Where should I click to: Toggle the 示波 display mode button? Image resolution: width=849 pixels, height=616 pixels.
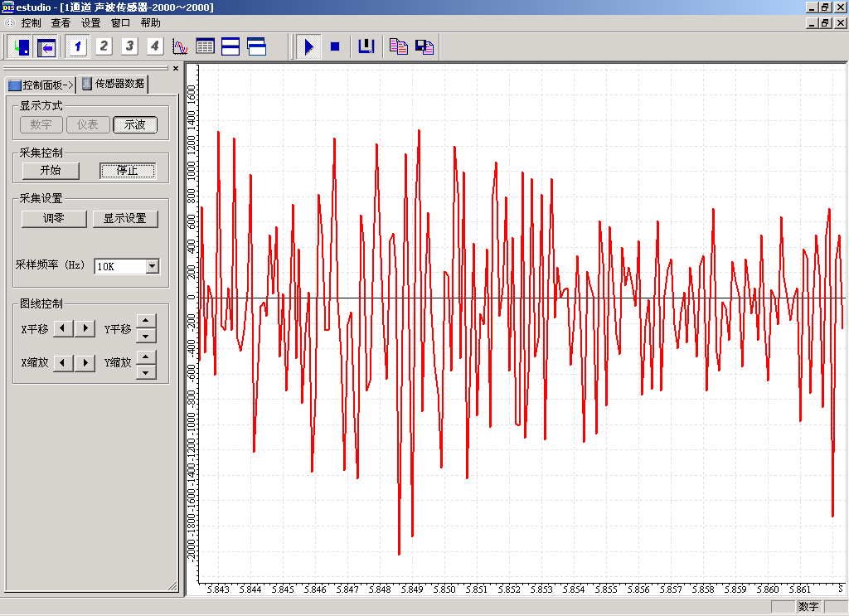coord(135,125)
